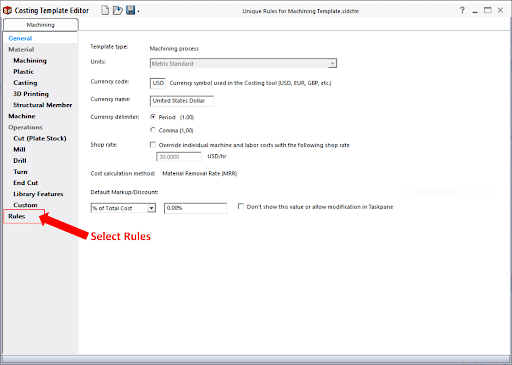Save template with floppy disk icon
Screen dimensions: 512x365
tap(131, 10)
